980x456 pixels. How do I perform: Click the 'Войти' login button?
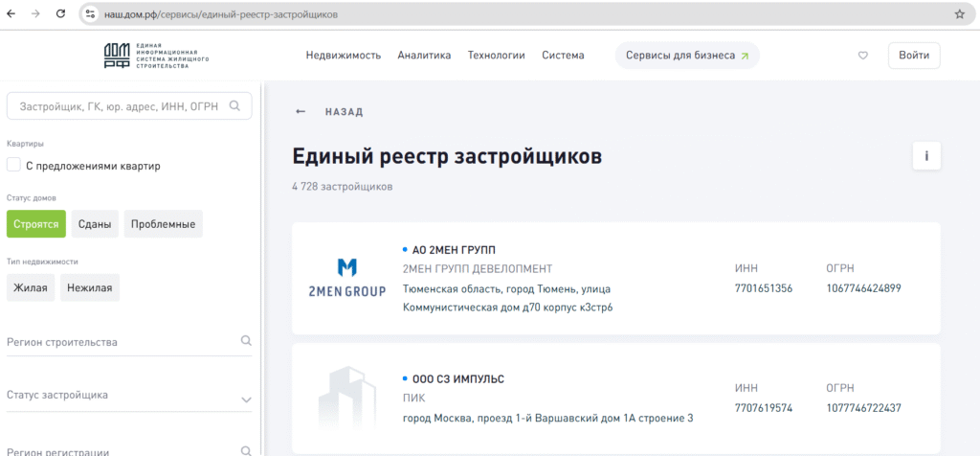[x=914, y=56]
